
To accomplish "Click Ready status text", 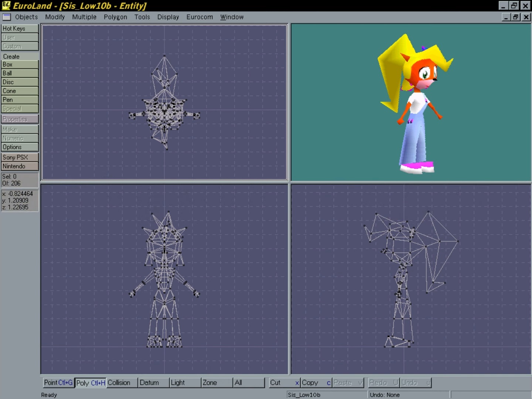I will click(x=49, y=395).
